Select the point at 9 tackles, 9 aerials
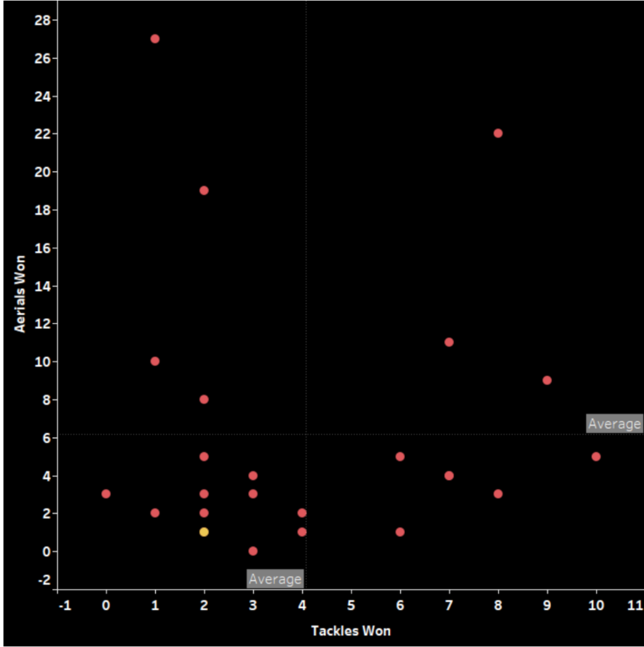Viewport: 644px width, 647px height. (x=548, y=380)
